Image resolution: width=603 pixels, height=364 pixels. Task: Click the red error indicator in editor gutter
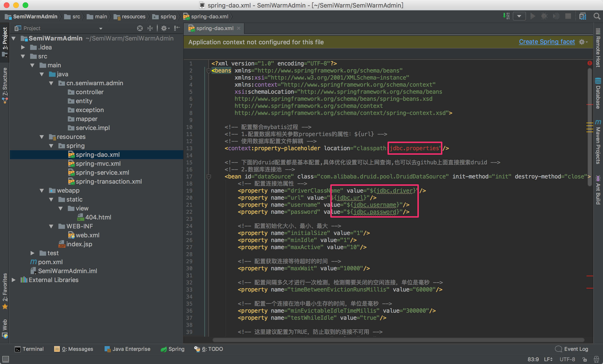point(590,63)
